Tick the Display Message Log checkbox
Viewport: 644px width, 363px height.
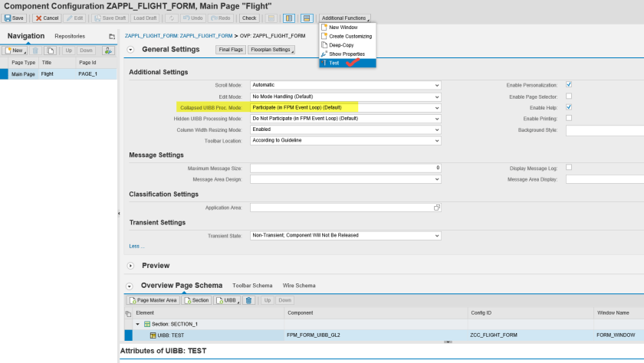coord(569,167)
